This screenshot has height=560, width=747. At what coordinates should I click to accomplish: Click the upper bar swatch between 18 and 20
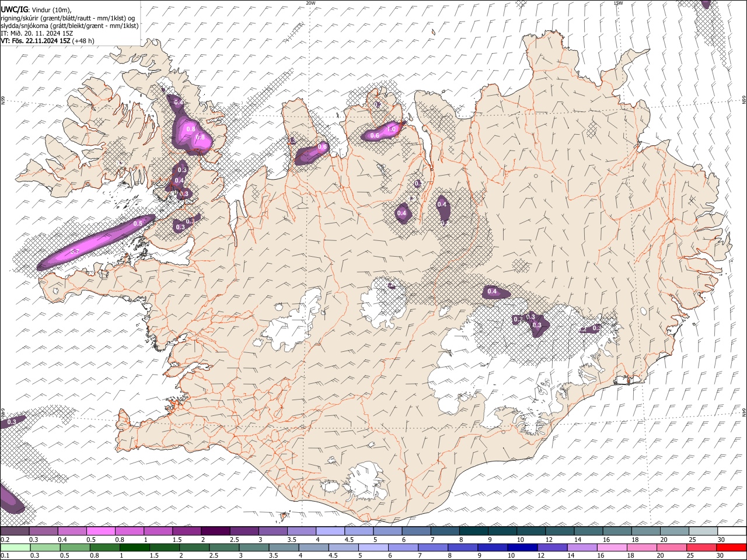pos(646,531)
